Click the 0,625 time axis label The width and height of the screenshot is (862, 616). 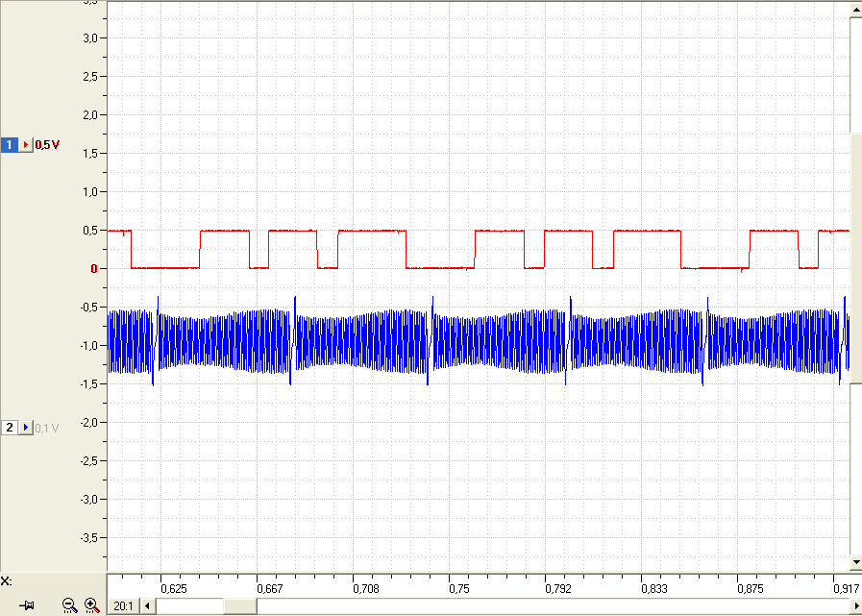point(174,589)
